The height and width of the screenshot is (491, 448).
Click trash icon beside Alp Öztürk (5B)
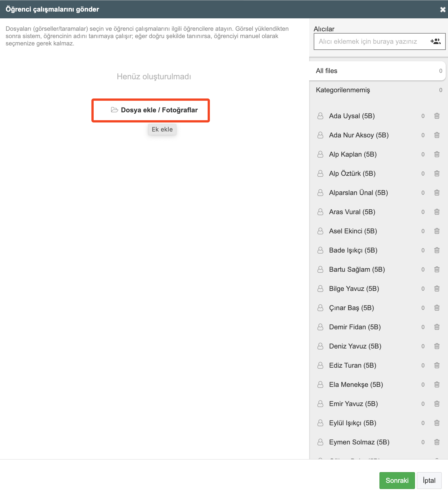[x=437, y=174]
